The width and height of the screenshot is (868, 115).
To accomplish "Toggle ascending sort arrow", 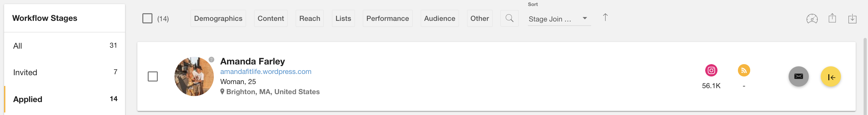I will coord(605,18).
